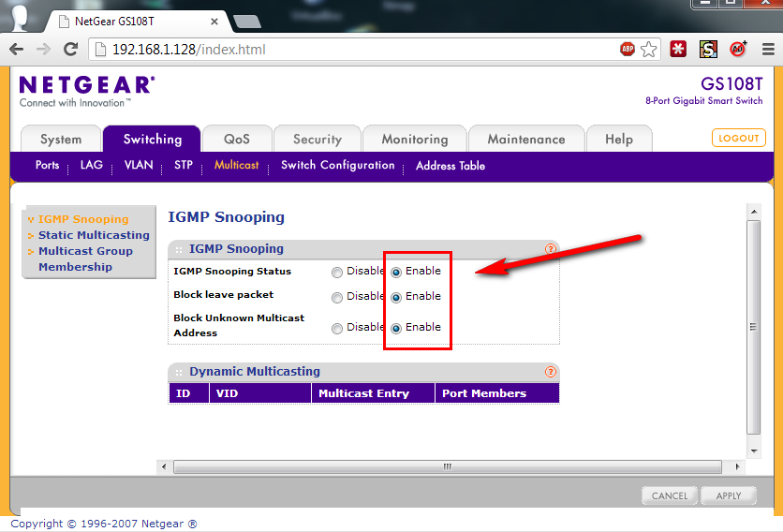Image resolution: width=783 pixels, height=532 pixels.
Task: Open Multicast Group Membership in sidebar
Action: [x=85, y=259]
